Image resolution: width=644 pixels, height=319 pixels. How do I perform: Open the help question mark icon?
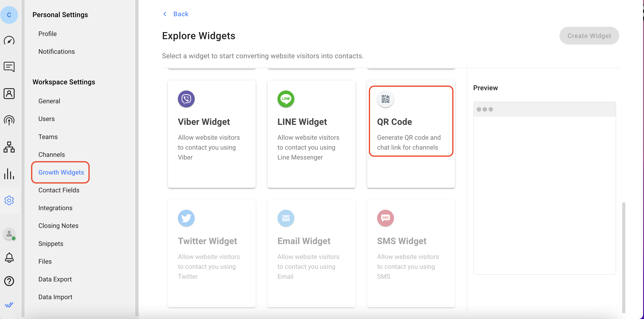(9, 281)
